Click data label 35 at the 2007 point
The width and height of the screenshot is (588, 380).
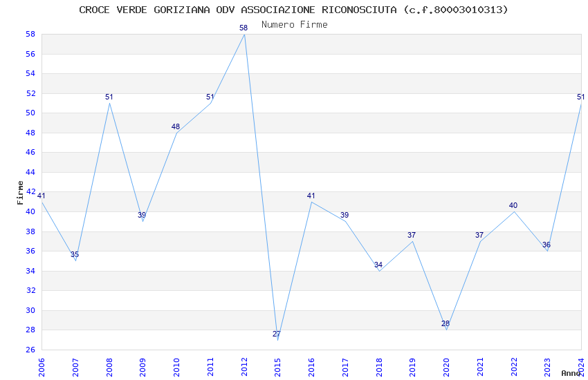pos(75,254)
